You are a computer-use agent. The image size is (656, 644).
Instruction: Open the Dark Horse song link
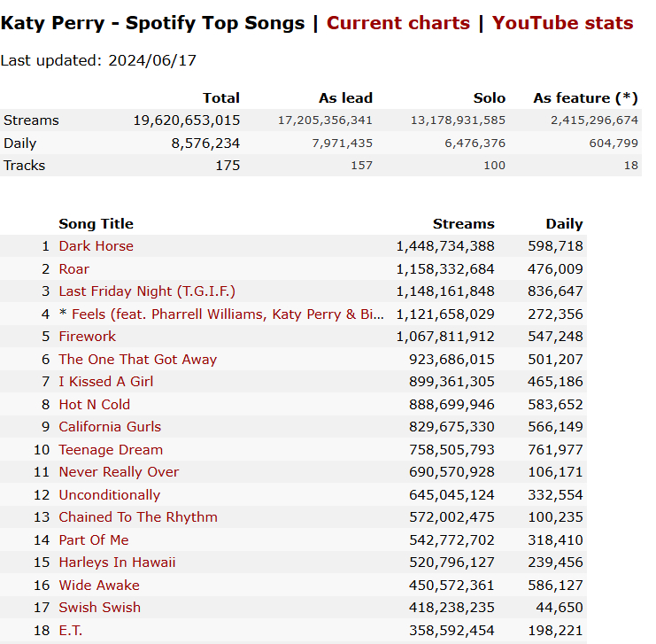96,246
